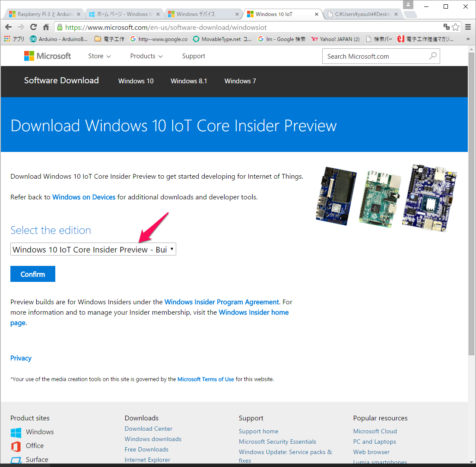Open the Download Center footer link
The width and height of the screenshot is (476, 467).
point(149,429)
